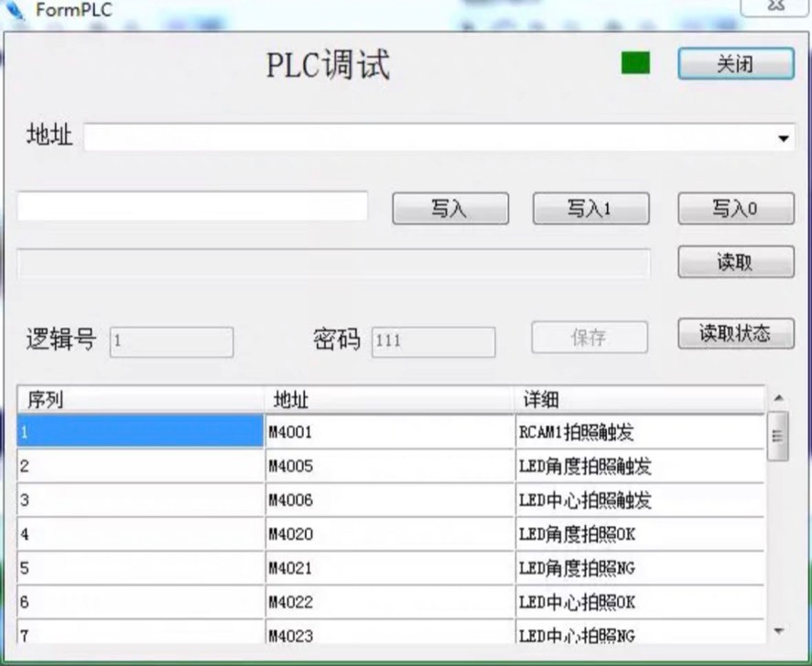Viewport: 812px width, 666px height.
Task: Select address cell M4001
Action: (390, 431)
